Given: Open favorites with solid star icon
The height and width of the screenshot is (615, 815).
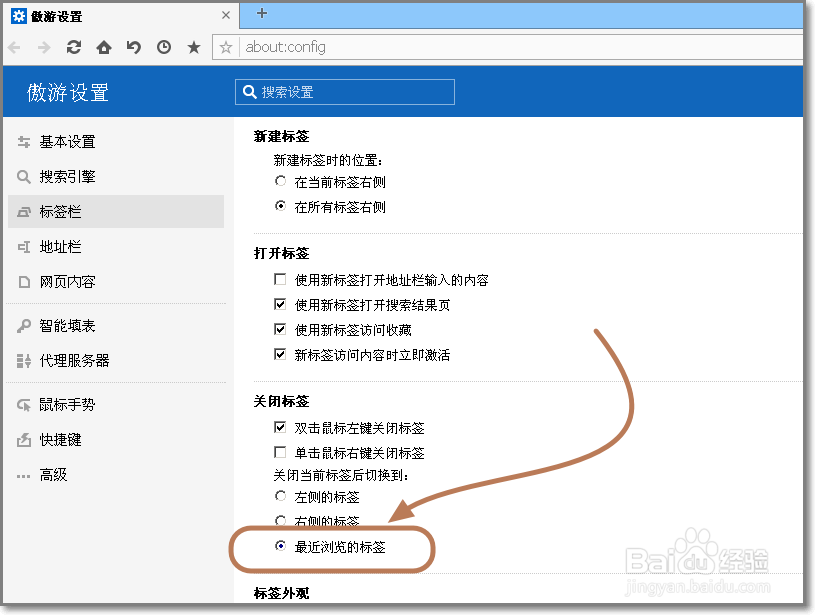Looking at the screenshot, I should [194, 47].
